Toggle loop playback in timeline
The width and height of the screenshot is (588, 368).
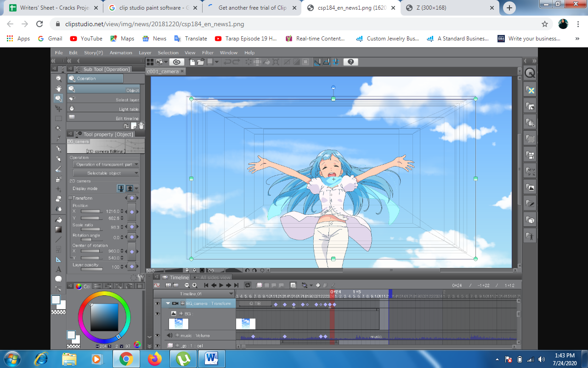248,285
